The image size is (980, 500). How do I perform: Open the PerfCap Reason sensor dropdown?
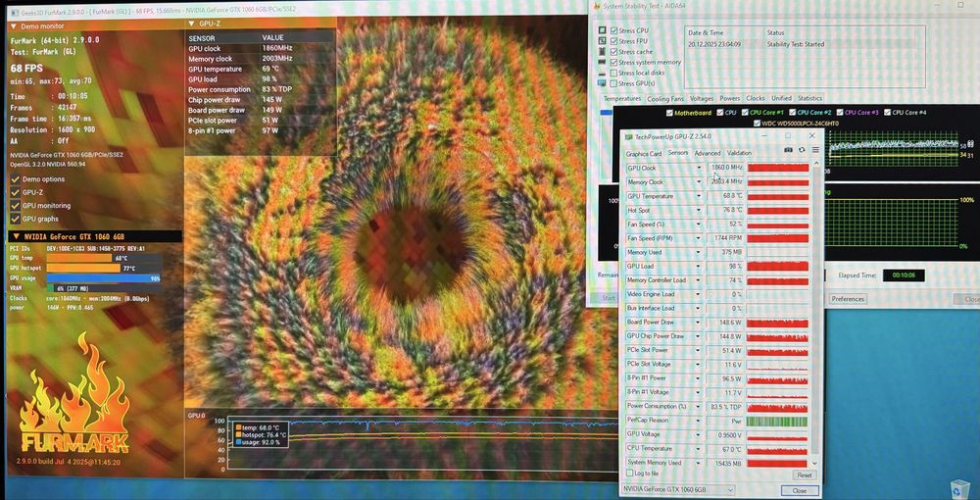coord(700,421)
